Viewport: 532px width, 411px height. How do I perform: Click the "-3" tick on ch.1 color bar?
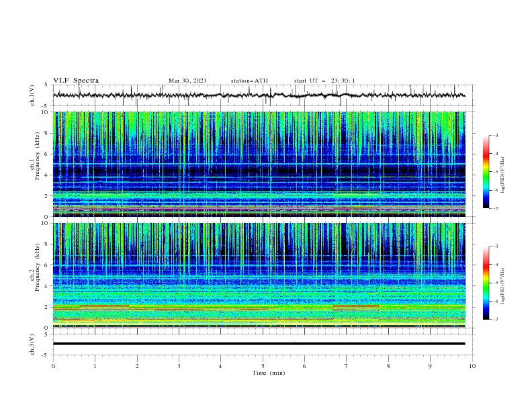[x=496, y=135]
